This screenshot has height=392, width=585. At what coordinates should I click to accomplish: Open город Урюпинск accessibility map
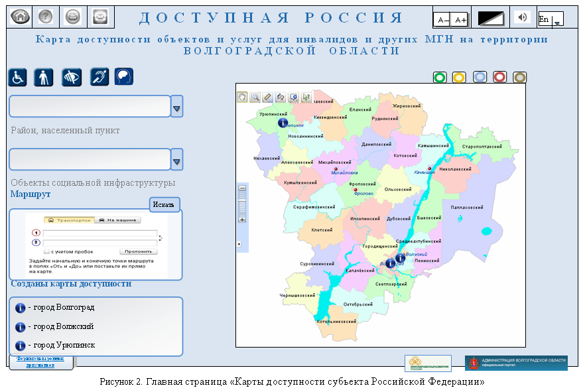tap(55, 346)
